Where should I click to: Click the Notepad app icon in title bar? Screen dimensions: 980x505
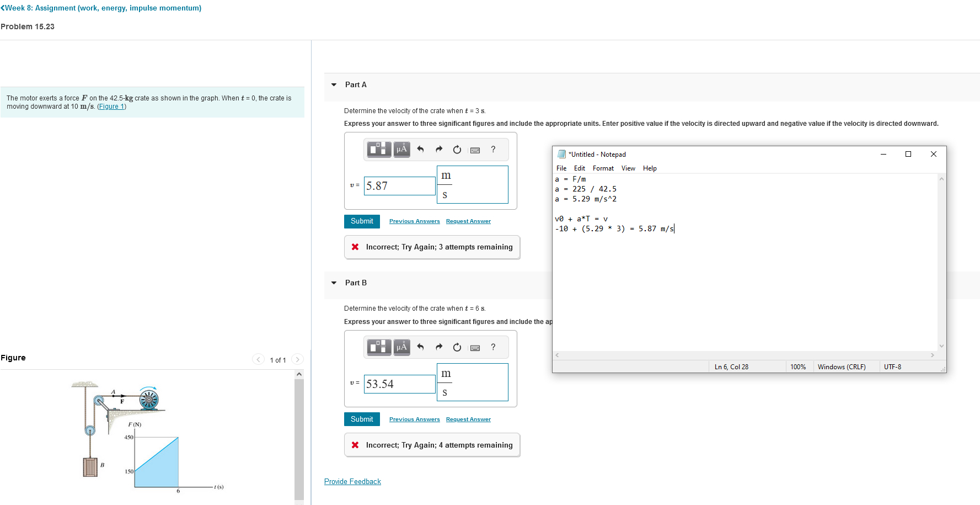(x=561, y=154)
